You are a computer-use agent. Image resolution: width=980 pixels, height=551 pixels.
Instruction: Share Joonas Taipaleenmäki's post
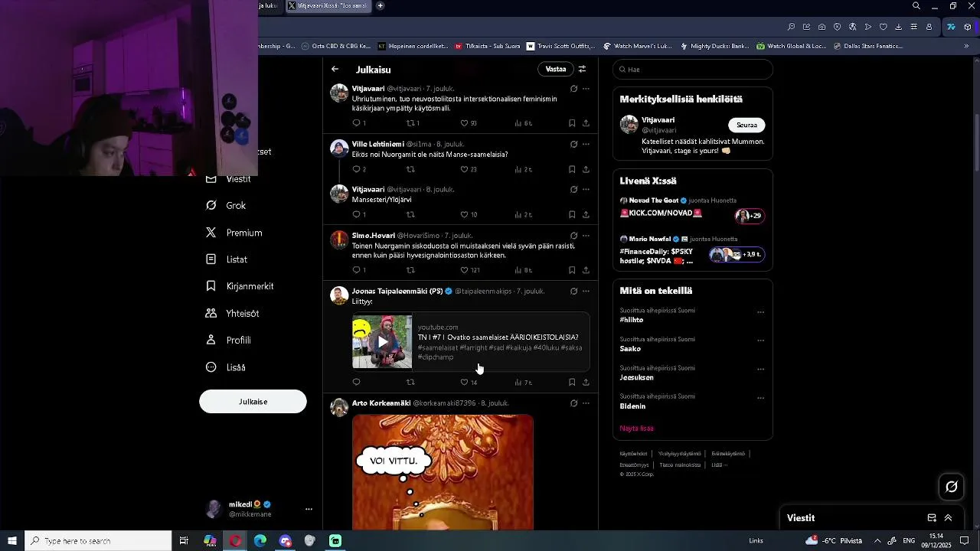586,382
